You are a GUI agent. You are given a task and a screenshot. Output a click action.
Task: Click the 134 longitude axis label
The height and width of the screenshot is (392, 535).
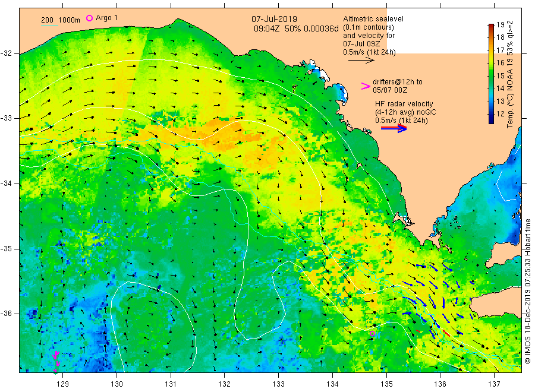(332, 384)
